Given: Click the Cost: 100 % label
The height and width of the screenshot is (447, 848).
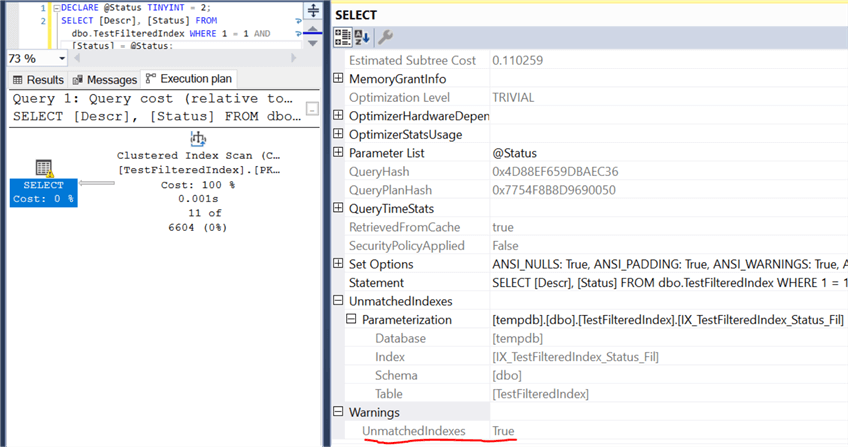Looking at the screenshot, I should [x=198, y=185].
